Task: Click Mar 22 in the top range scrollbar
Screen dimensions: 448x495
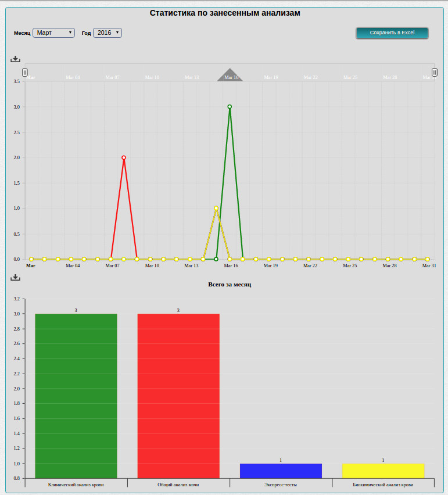Action: pos(311,77)
